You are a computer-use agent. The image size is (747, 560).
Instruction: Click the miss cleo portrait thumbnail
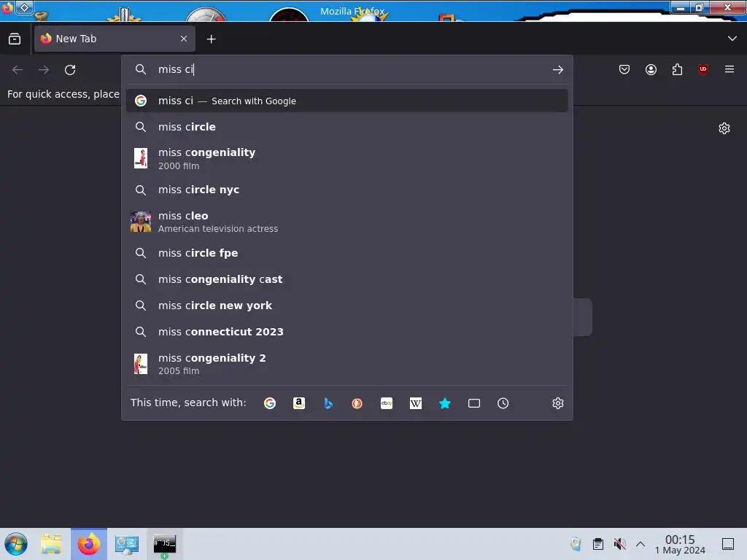[x=141, y=222]
